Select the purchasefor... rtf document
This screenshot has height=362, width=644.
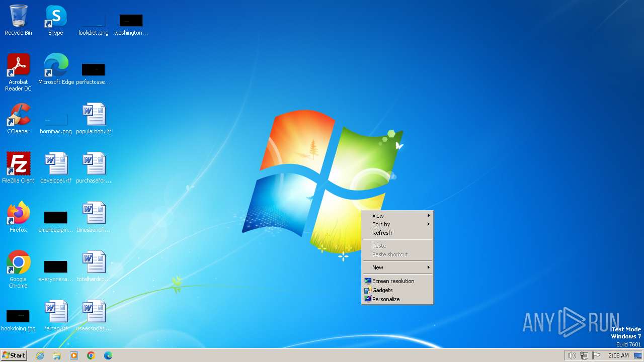(94, 168)
